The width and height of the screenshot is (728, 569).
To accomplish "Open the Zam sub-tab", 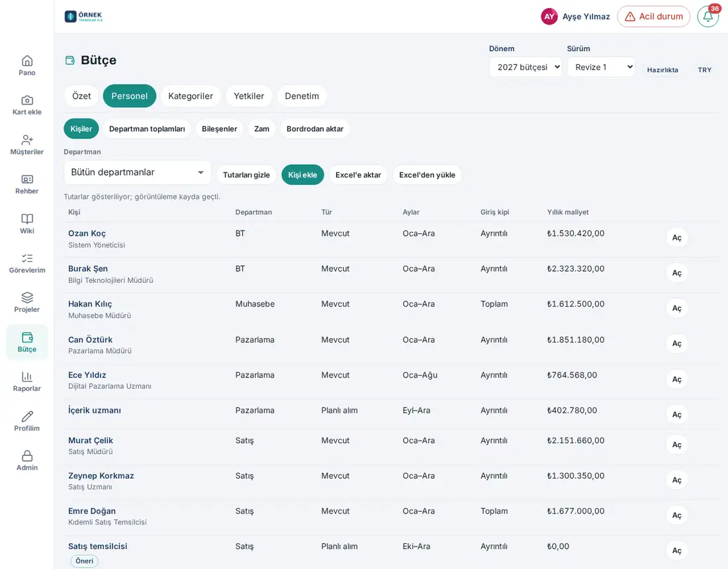I will point(261,129).
